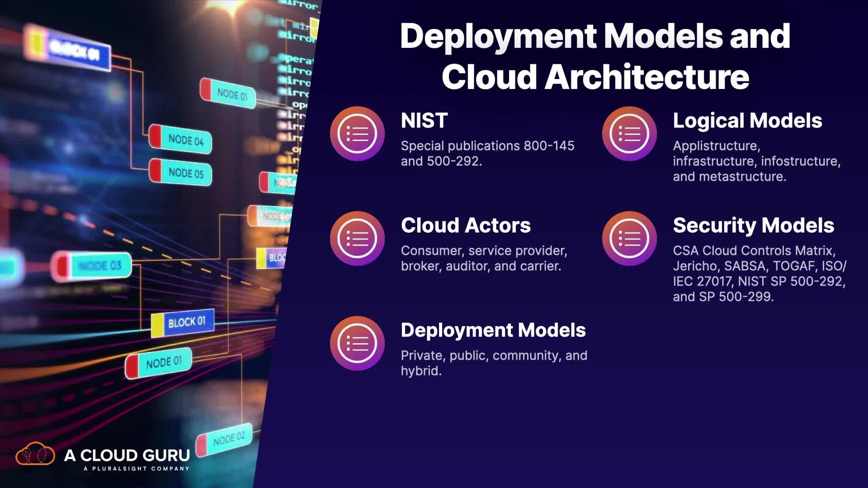868x488 pixels.
Task: Click the A Cloud Guru cloud logo
Action: (35, 454)
